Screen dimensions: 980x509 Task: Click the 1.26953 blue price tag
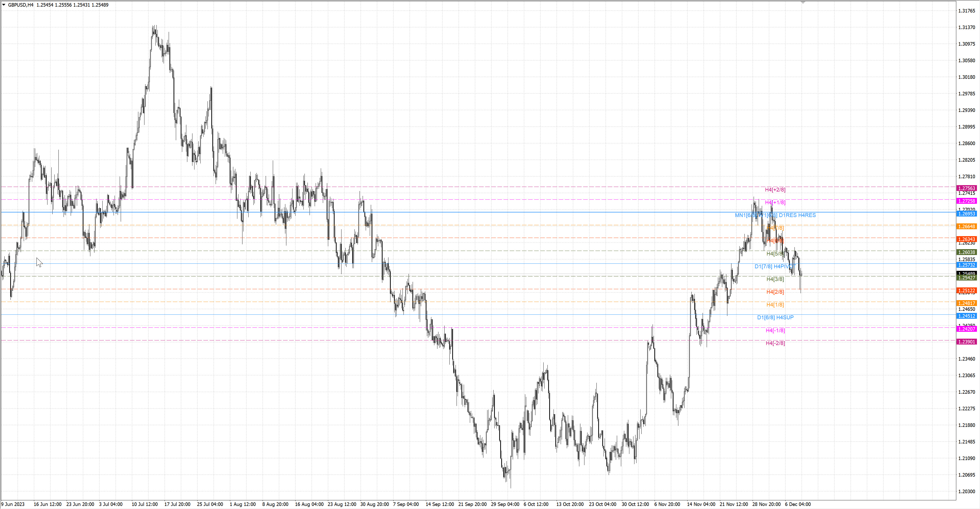pyautogui.click(x=966, y=214)
